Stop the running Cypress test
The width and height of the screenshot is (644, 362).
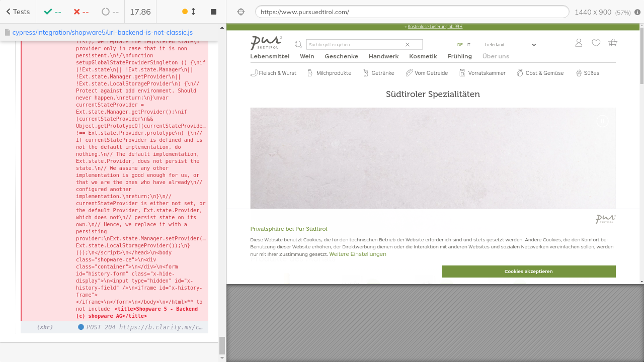(213, 12)
